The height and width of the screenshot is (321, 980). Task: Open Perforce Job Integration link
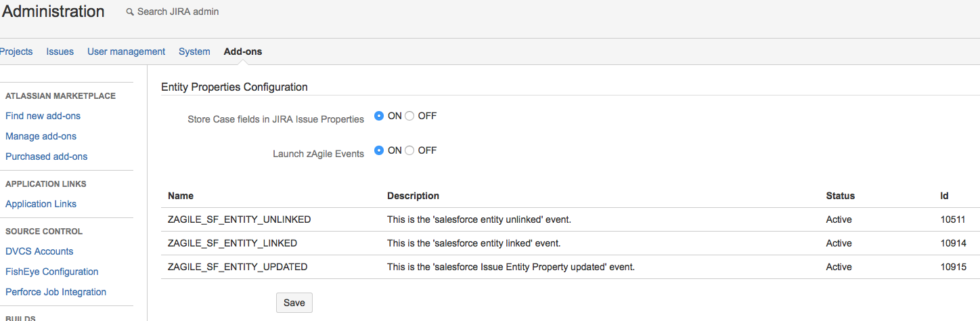pos(55,292)
